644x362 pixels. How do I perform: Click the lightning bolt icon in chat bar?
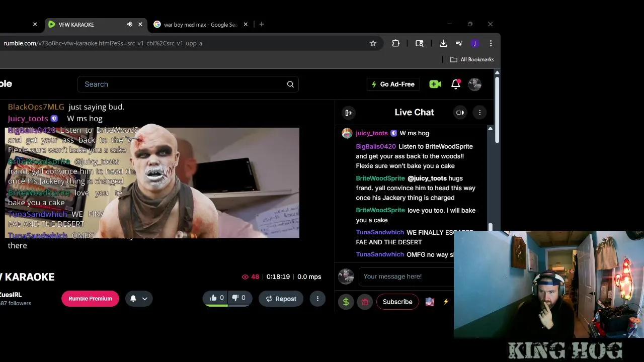[x=446, y=302]
